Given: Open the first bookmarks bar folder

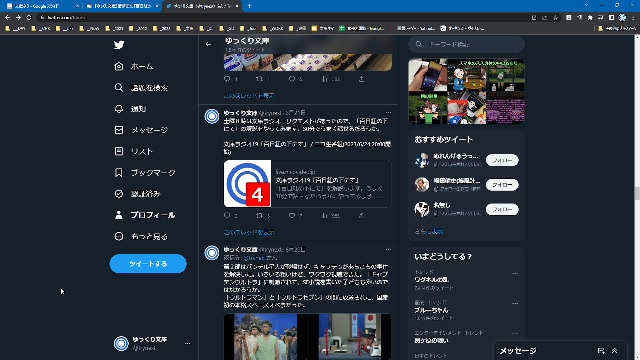Looking at the screenshot, I should tap(15, 28).
